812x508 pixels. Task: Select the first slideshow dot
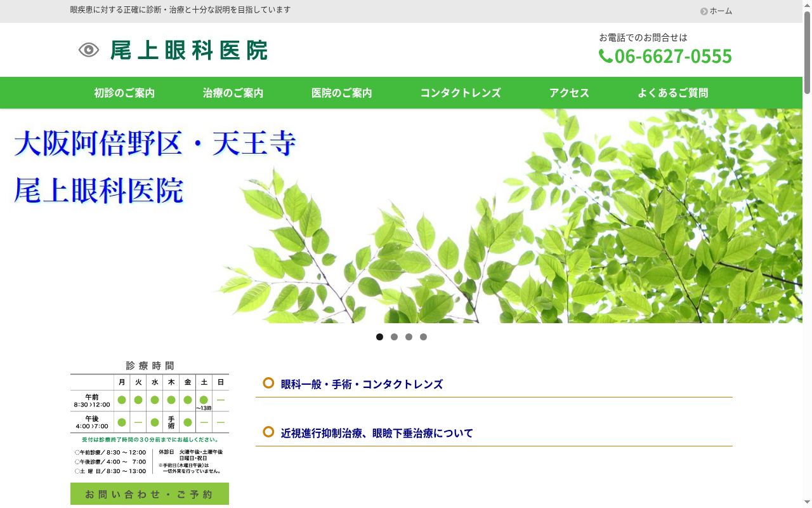point(379,337)
